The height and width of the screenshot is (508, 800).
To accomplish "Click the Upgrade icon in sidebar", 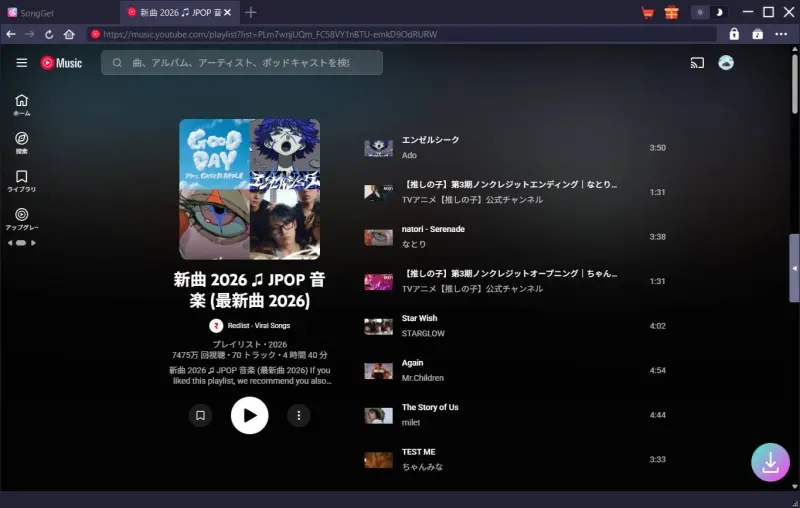I will [x=21, y=218].
